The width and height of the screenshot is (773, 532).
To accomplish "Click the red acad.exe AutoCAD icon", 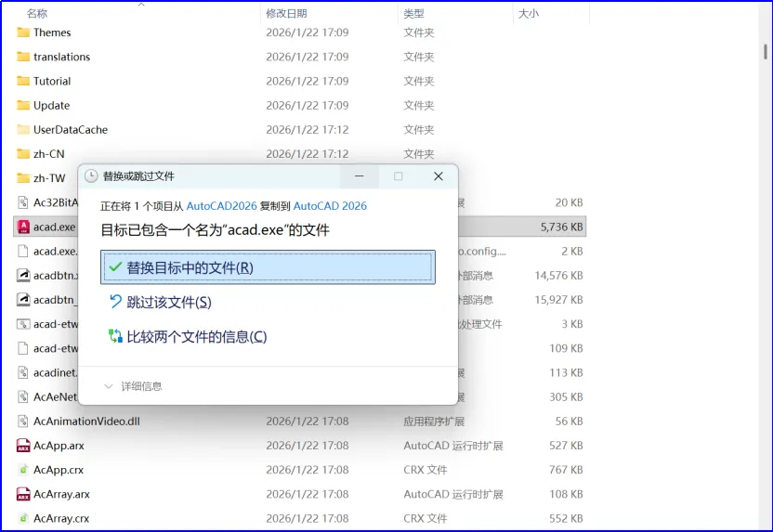I will 23,227.
